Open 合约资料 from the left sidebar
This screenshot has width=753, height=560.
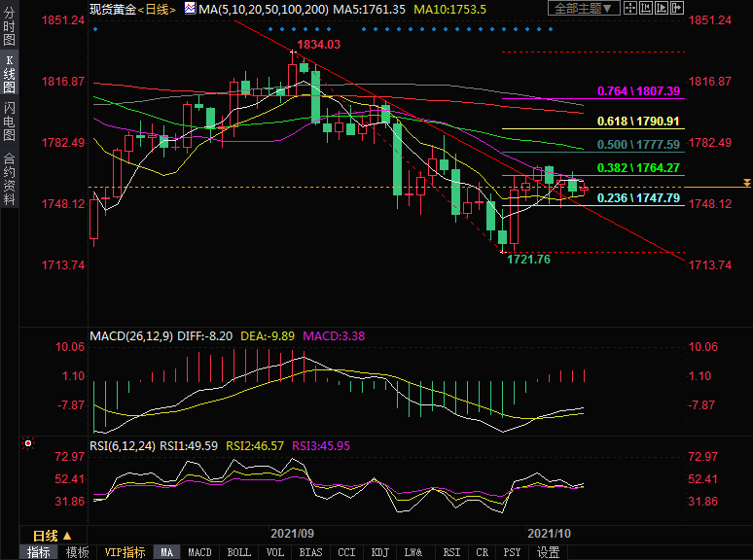tap(9, 180)
